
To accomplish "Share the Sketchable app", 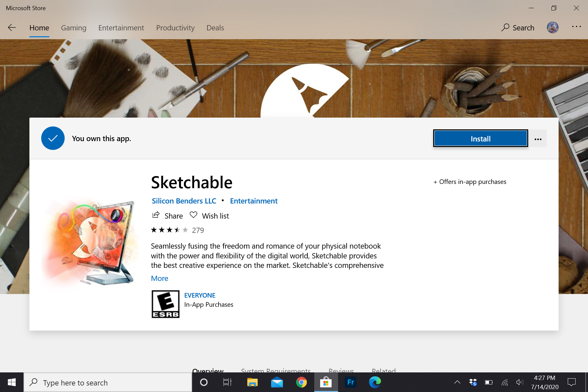I will [168, 216].
